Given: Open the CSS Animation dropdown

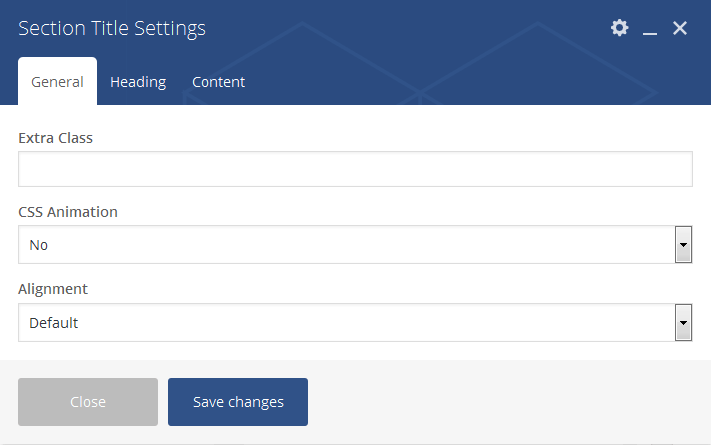Looking at the screenshot, I should [x=345, y=245].
